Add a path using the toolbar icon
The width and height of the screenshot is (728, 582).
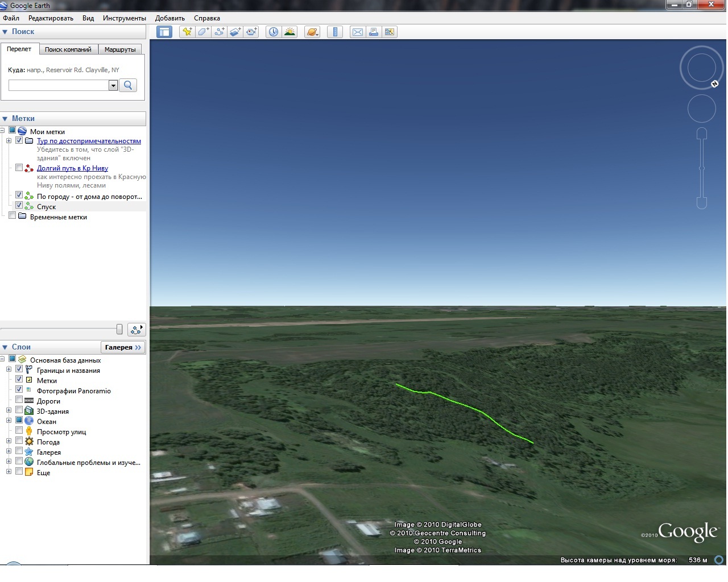tap(219, 32)
